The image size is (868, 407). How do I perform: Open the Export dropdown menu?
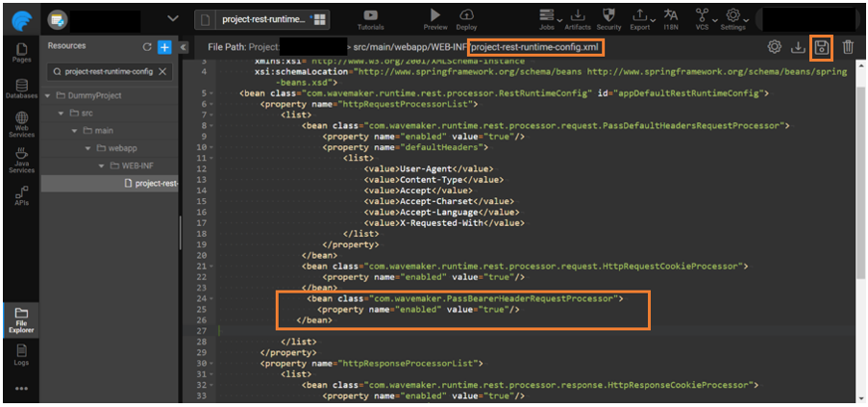(640, 18)
